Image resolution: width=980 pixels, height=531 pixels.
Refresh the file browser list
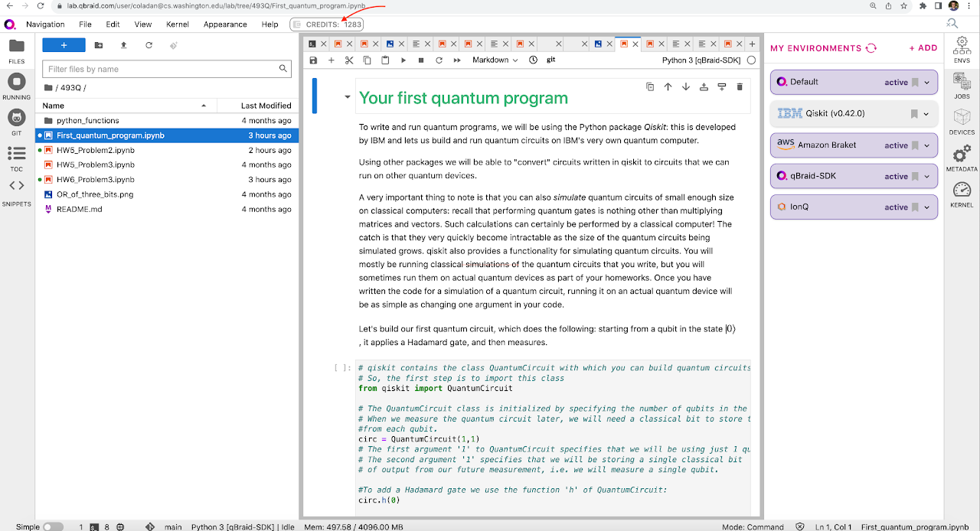(149, 45)
